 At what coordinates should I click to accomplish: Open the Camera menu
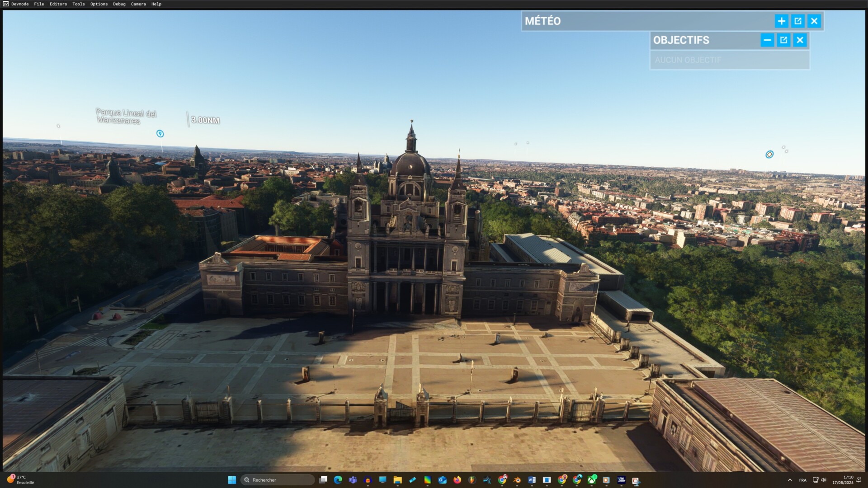pos(138,4)
